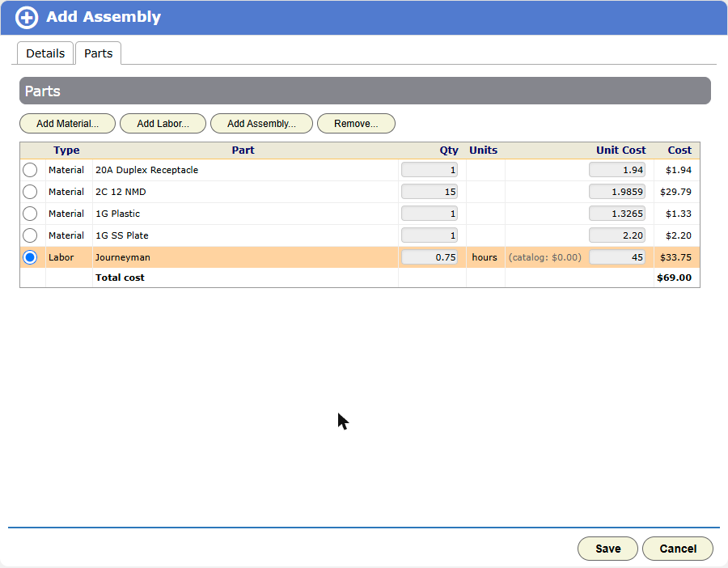Click the Part column header

click(x=243, y=150)
